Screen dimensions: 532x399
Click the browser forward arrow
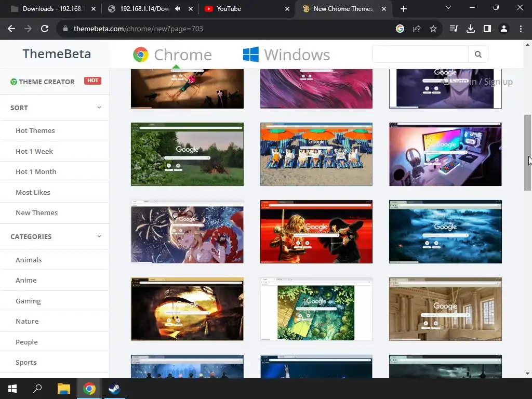28,29
